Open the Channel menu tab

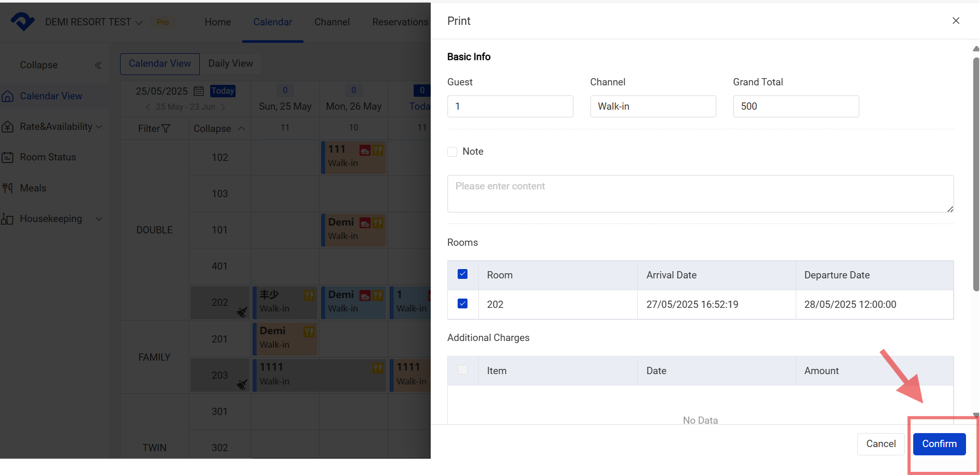[332, 22]
